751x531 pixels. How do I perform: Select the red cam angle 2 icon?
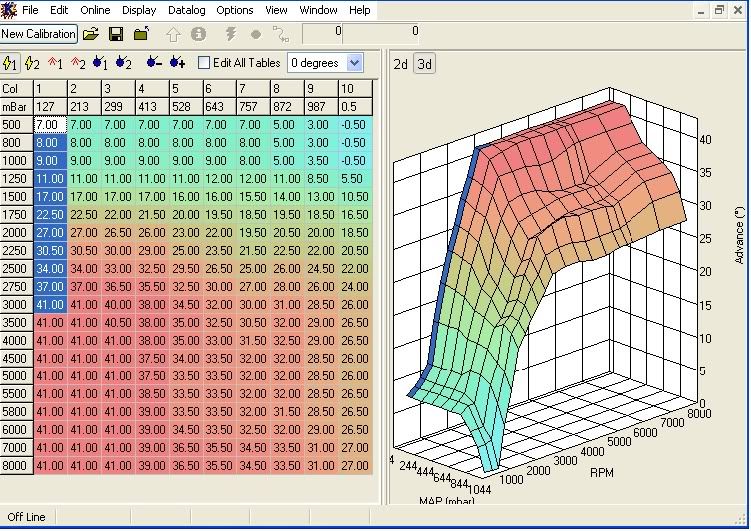click(78, 63)
